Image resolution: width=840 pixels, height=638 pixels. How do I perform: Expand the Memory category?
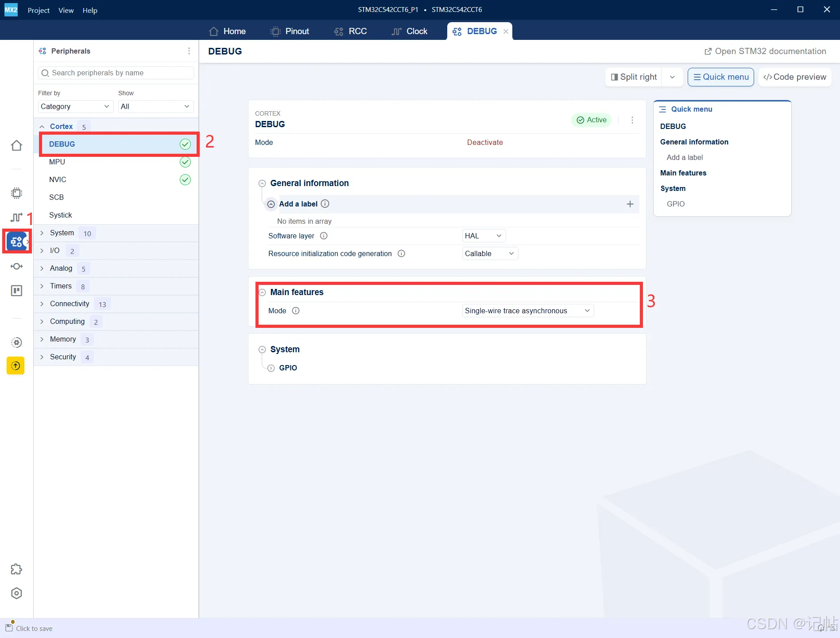pos(42,339)
